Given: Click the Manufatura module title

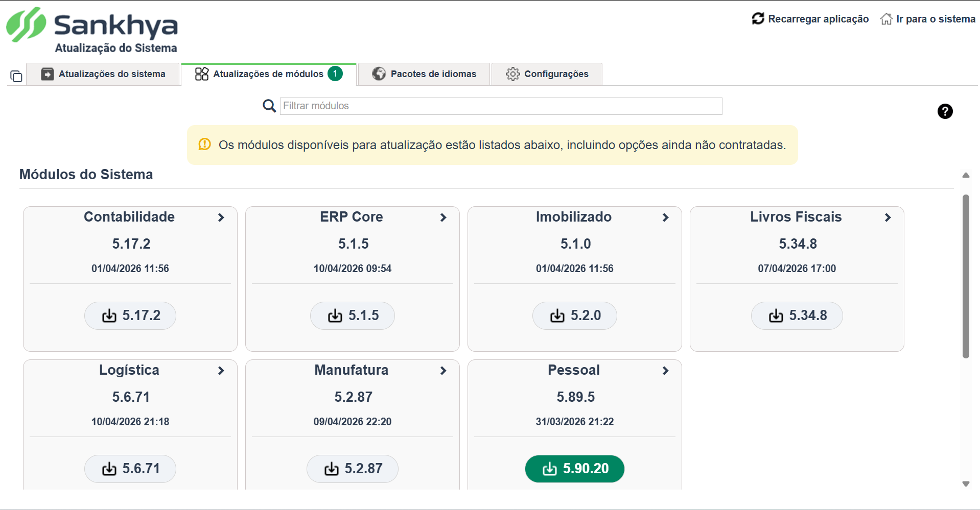Looking at the screenshot, I should click(x=352, y=370).
